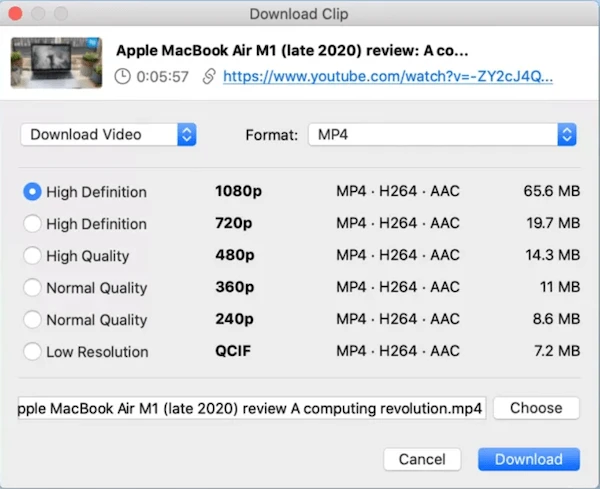Click the 240p resolution label

[235, 319]
